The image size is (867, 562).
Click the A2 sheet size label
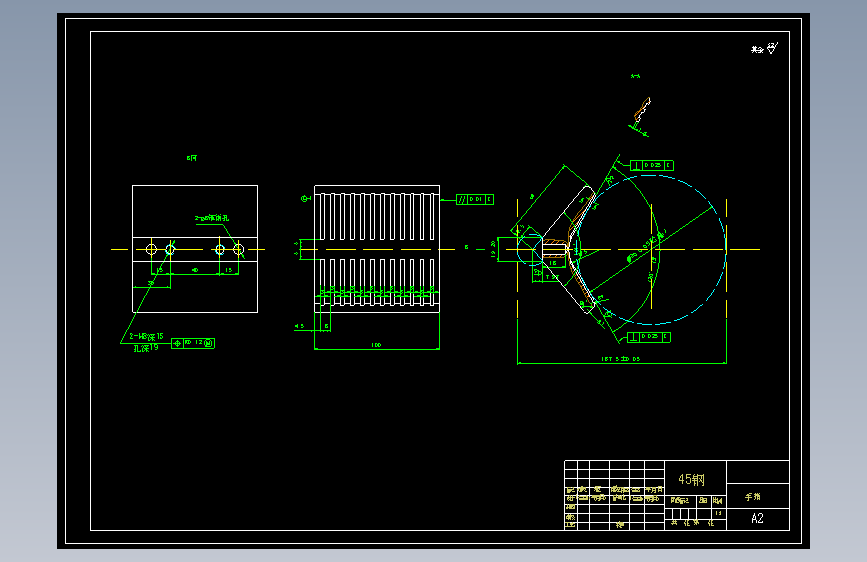pos(758,518)
